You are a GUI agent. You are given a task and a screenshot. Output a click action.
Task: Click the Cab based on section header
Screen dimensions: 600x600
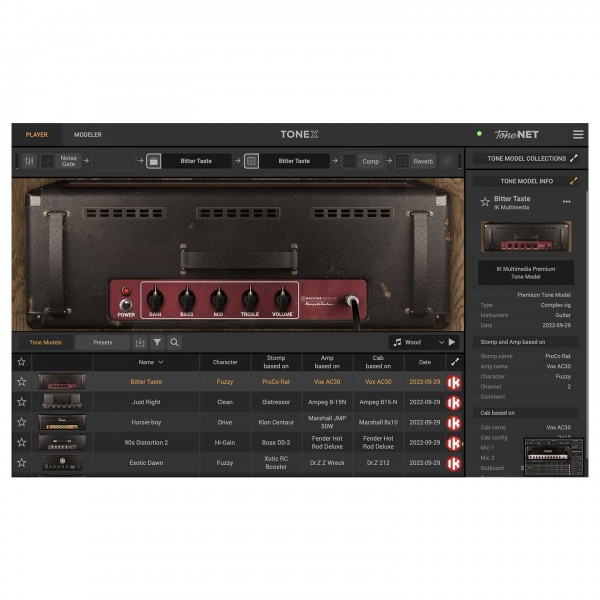[x=526, y=413]
